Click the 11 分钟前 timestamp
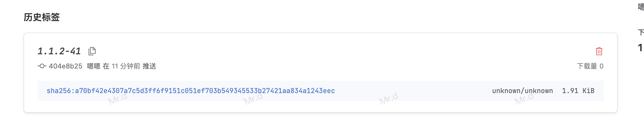The image size is (644, 116). click(x=126, y=66)
